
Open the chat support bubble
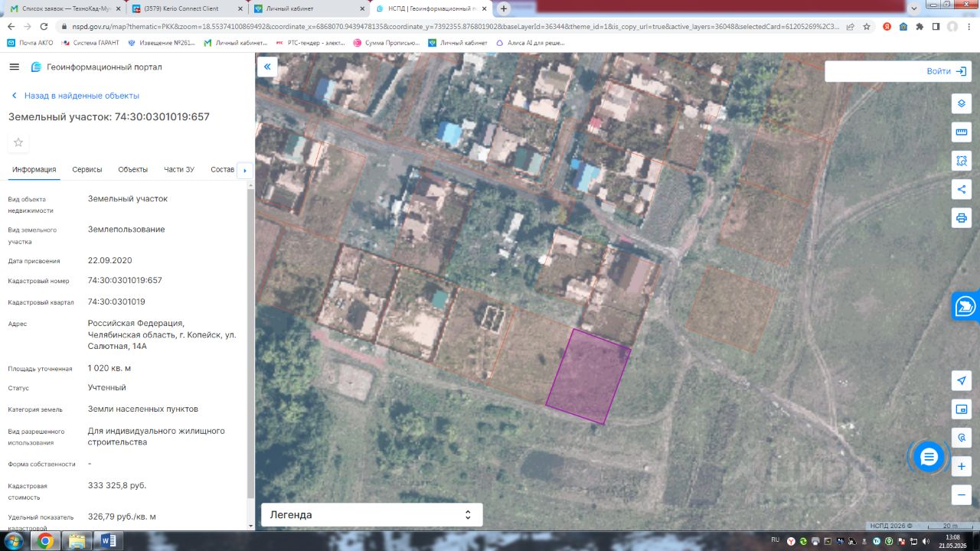coord(929,457)
